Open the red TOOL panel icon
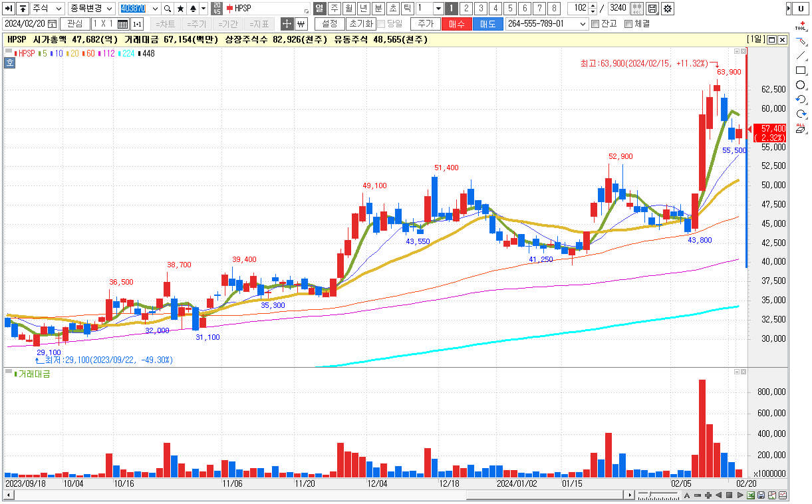This screenshot has width=812, height=504. (x=801, y=27)
